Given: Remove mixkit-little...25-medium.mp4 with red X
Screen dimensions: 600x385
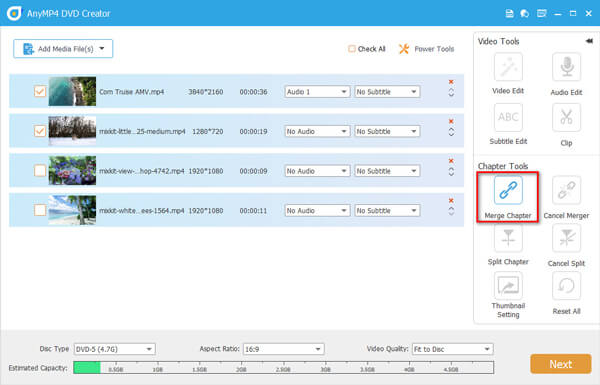Looking at the screenshot, I should [x=451, y=121].
